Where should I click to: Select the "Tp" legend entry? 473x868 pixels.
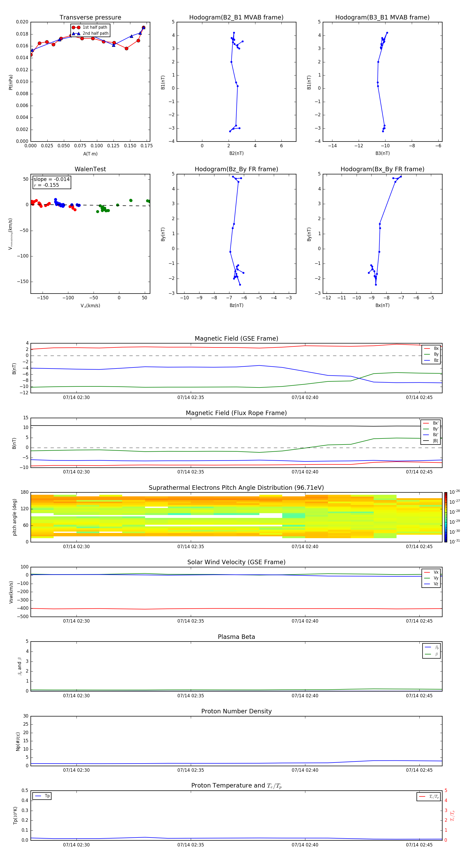coord(42,796)
